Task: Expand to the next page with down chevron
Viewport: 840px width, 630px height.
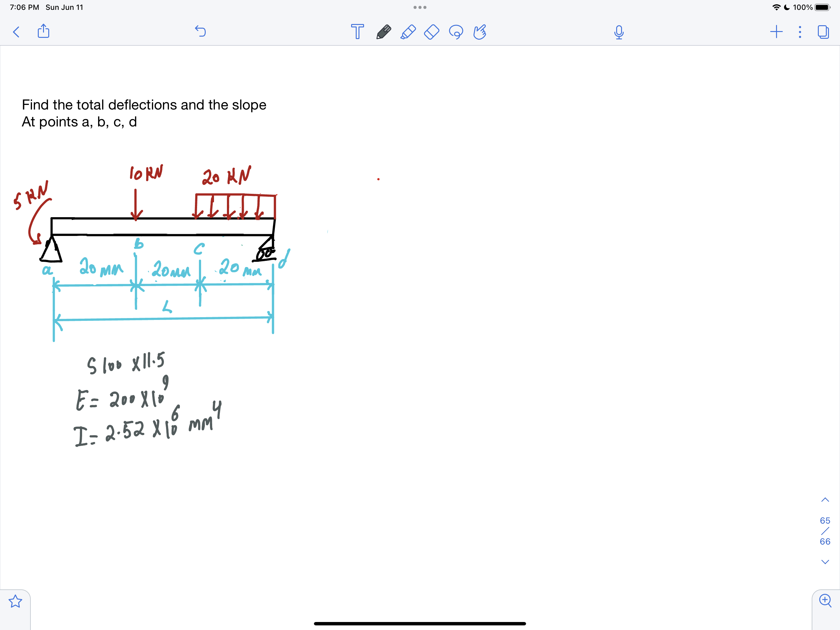Action: tap(825, 562)
